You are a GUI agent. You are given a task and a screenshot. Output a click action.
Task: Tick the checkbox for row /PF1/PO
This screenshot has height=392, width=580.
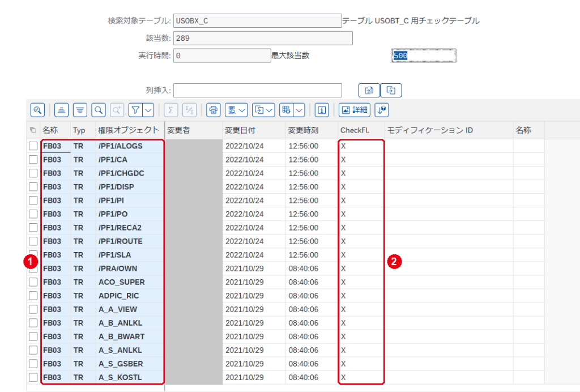[33, 214]
